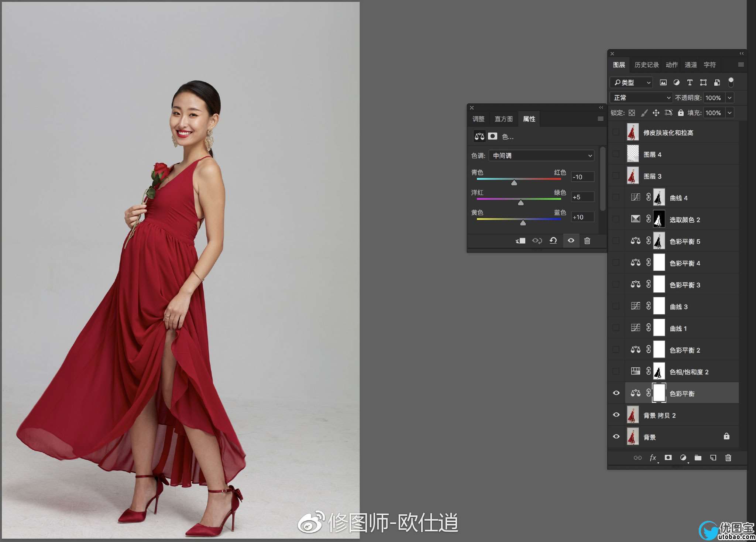Reset adjustment defaults icon in Properties

click(x=553, y=241)
